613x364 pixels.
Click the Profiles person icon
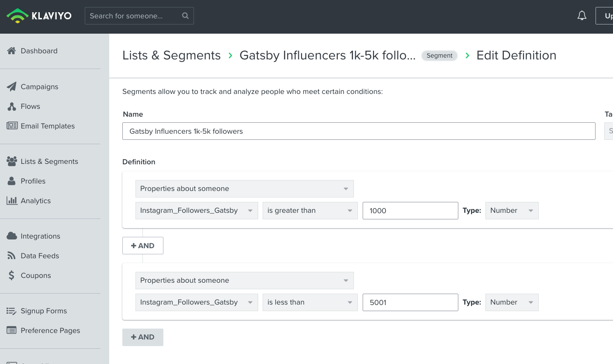(12, 181)
